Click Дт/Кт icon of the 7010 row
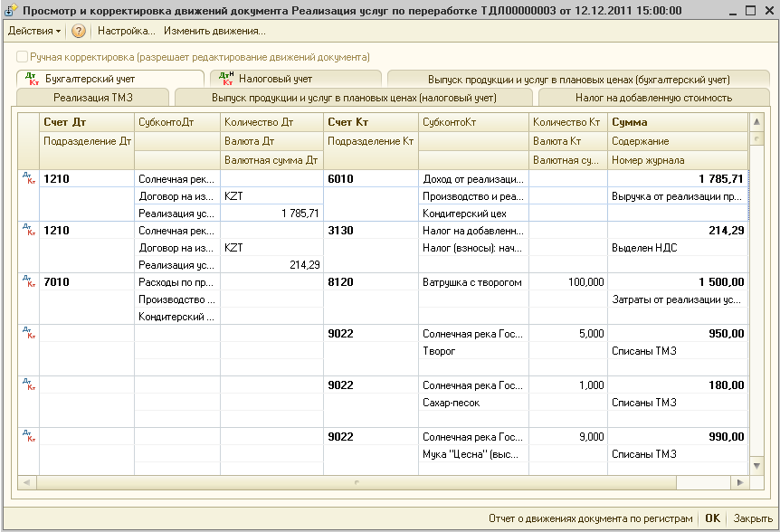Image resolution: width=780 pixels, height=532 pixels. [x=30, y=283]
